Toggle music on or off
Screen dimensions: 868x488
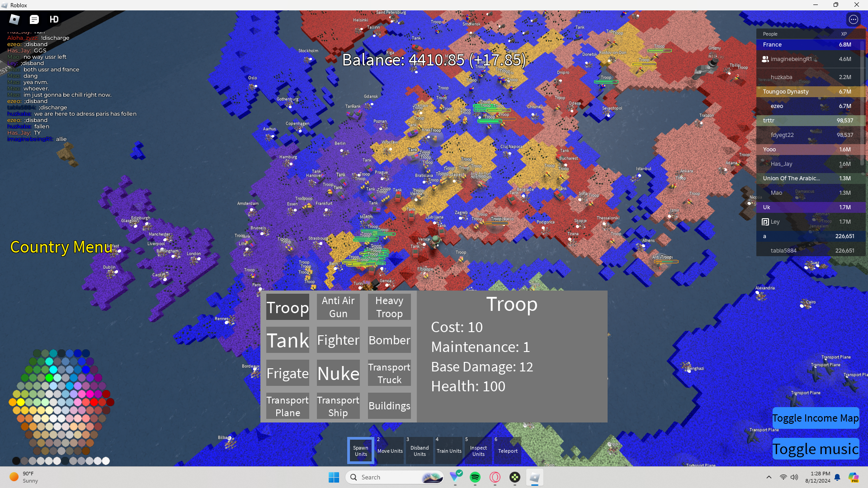coord(815,449)
